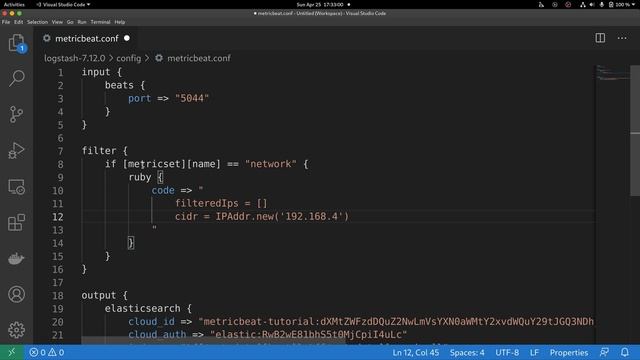Split the editor to the right
Image resolution: width=640 pixels, height=360 pixels.
[600, 38]
